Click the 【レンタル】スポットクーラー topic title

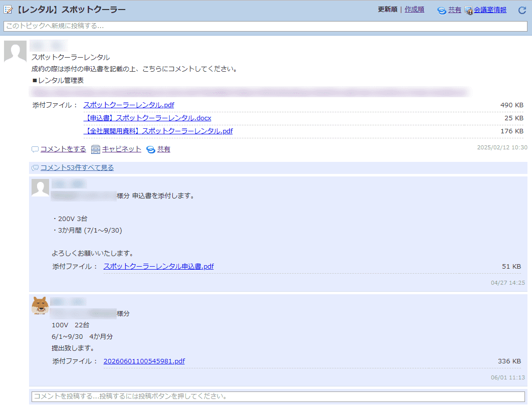point(70,10)
